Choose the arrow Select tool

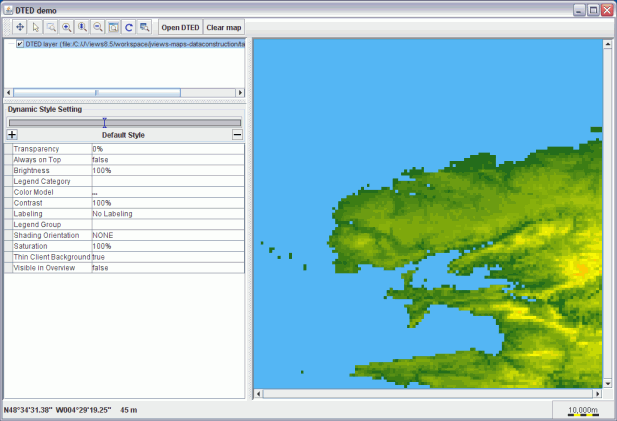point(35,27)
